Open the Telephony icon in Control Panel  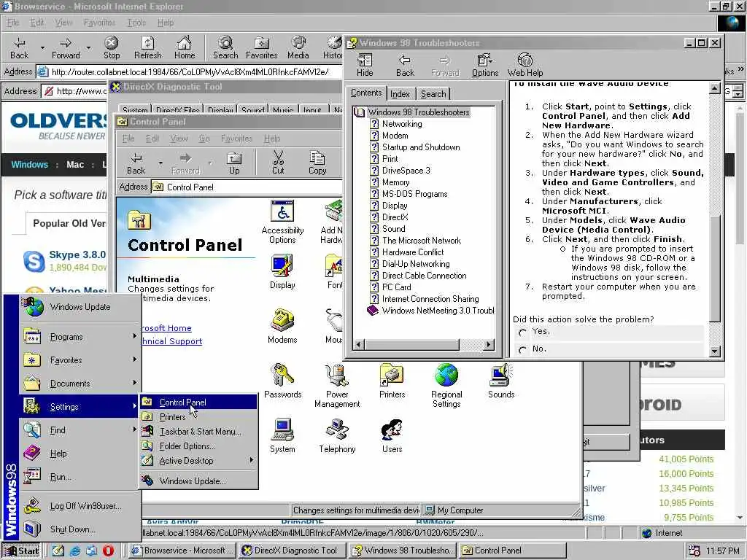pyautogui.click(x=337, y=436)
